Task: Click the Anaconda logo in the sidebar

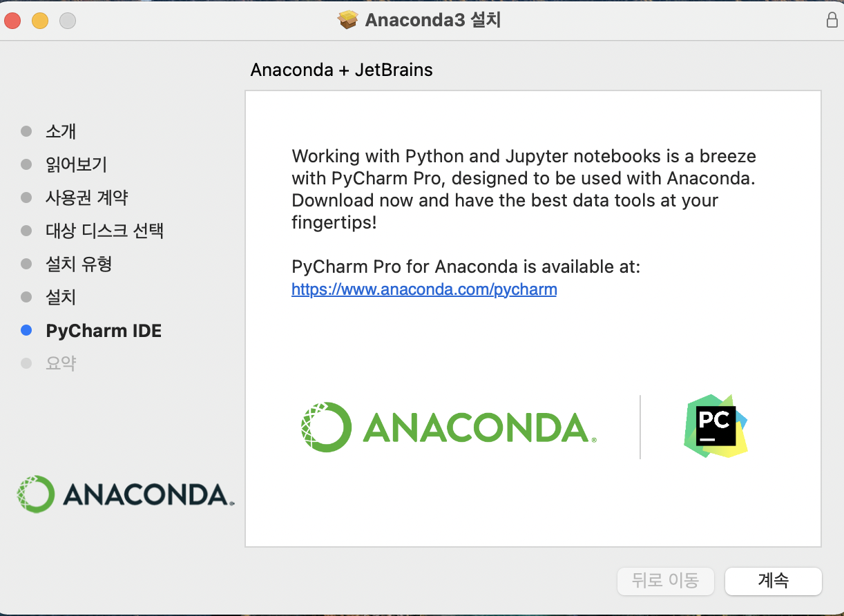Action: [125, 494]
